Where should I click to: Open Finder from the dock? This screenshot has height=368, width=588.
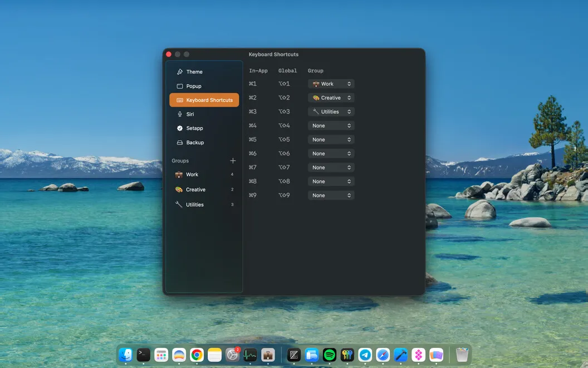click(126, 355)
